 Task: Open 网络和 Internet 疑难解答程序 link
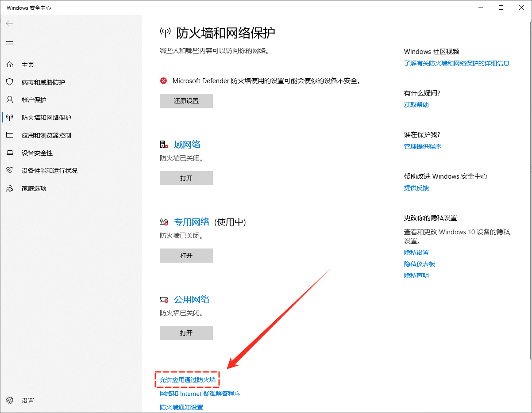(x=200, y=394)
